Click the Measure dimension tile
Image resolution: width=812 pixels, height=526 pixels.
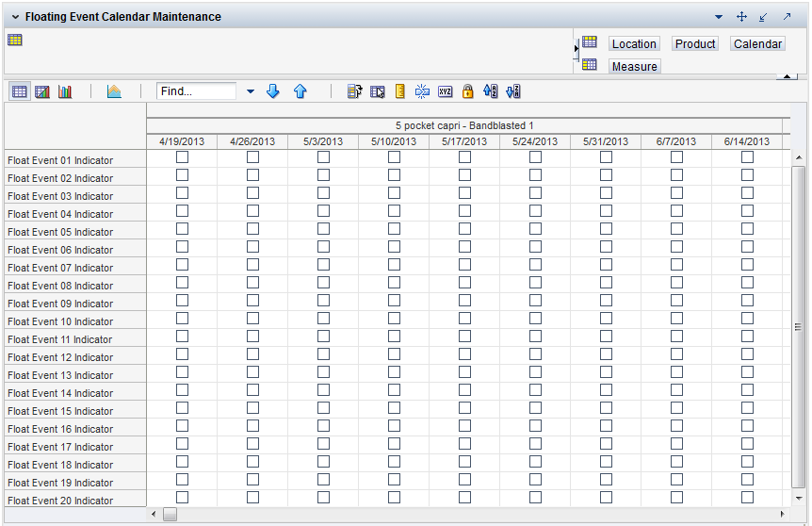coord(634,66)
